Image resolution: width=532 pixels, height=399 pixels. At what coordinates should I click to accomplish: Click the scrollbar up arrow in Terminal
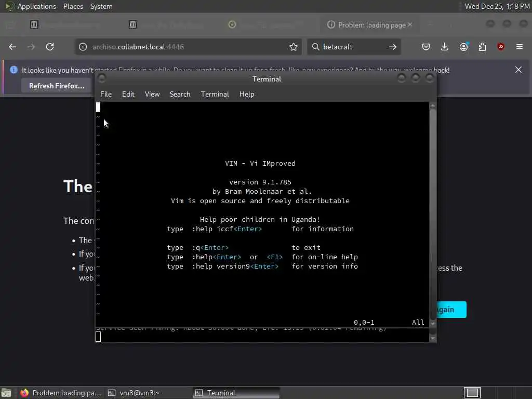click(433, 106)
